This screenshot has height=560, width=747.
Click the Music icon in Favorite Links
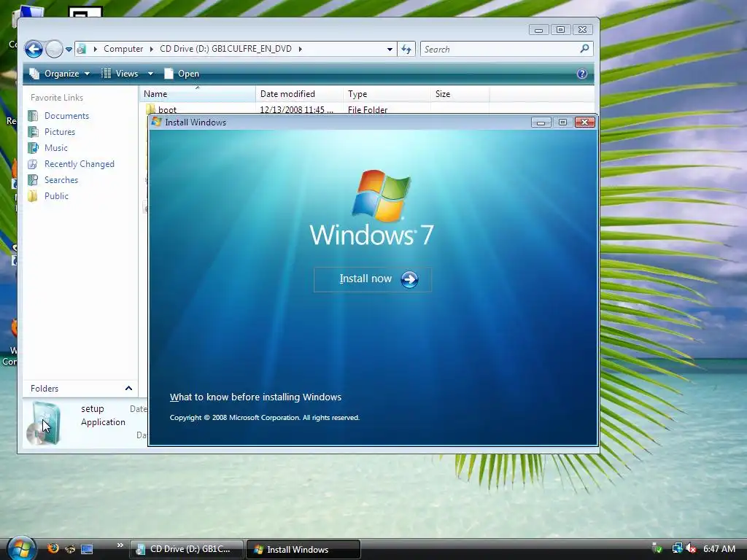pyautogui.click(x=33, y=148)
